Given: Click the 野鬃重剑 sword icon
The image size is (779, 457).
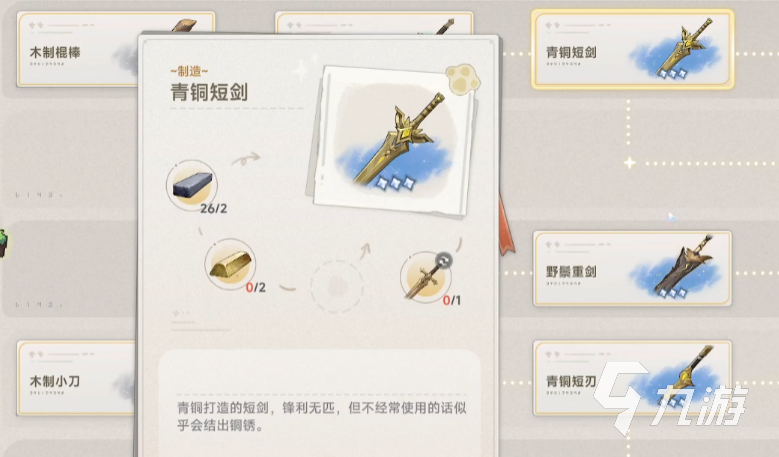Looking at the screenshot, I should (x=684, y=265).
